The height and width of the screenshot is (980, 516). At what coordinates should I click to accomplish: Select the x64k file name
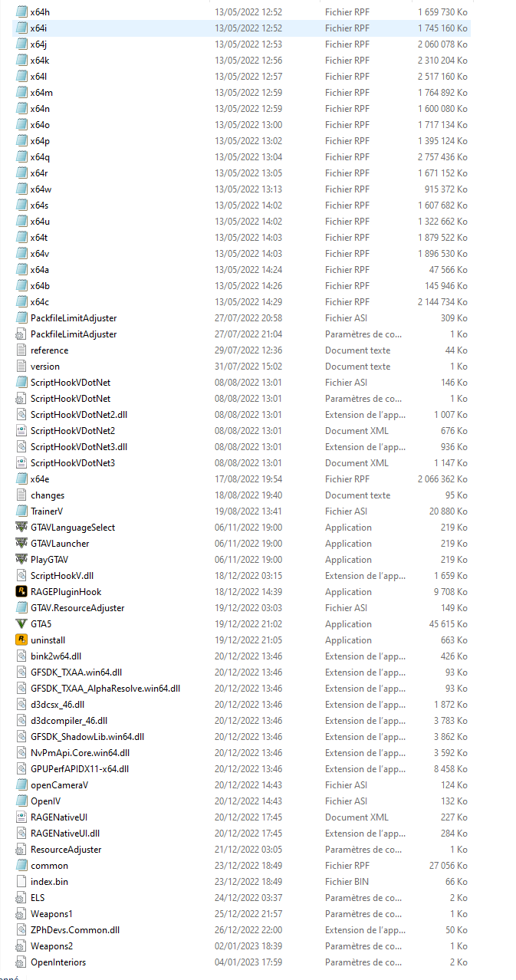point(40,60)
